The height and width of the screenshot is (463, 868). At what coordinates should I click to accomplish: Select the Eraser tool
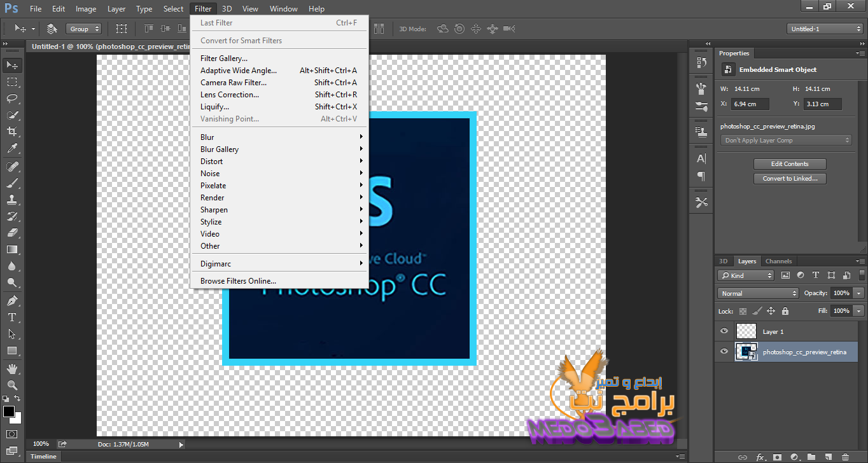click(x=12, y=233)
